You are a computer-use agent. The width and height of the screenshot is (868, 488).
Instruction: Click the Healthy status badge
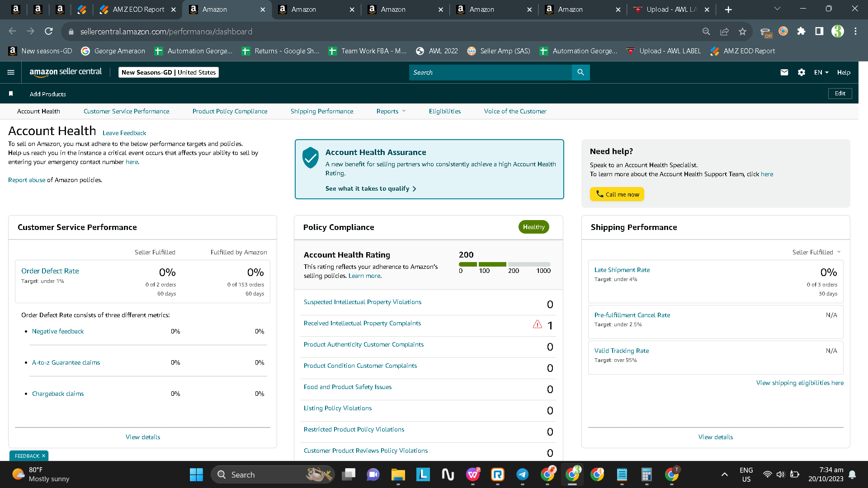[534, 227]
